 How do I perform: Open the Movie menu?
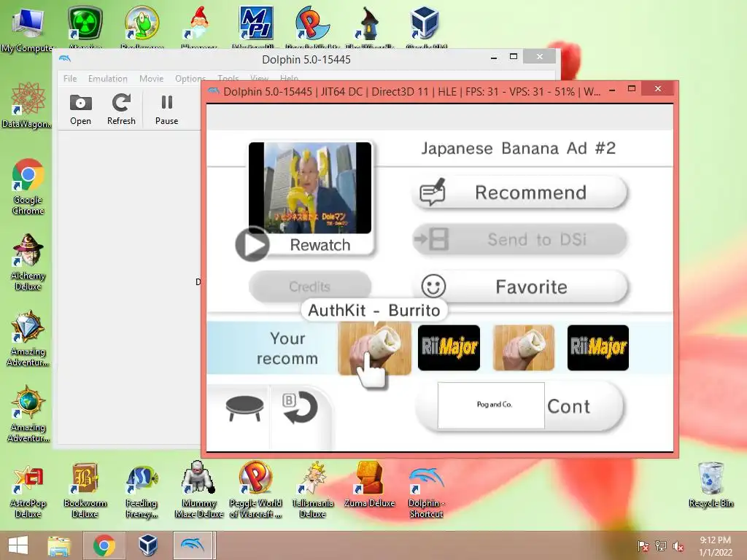tap(152, 79)
